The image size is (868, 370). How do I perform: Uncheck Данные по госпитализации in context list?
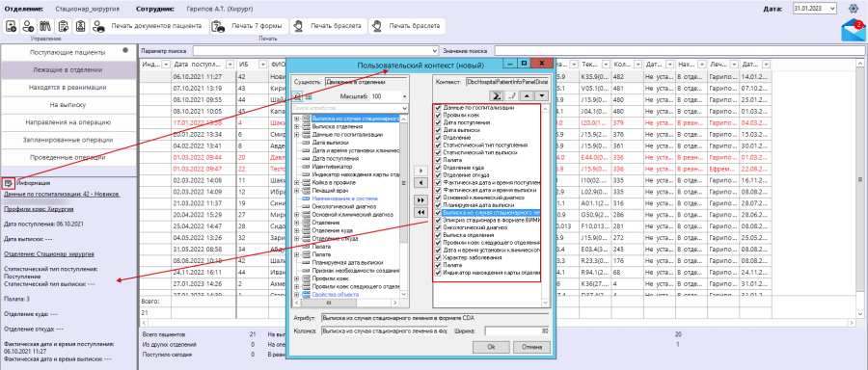[439, 107]
